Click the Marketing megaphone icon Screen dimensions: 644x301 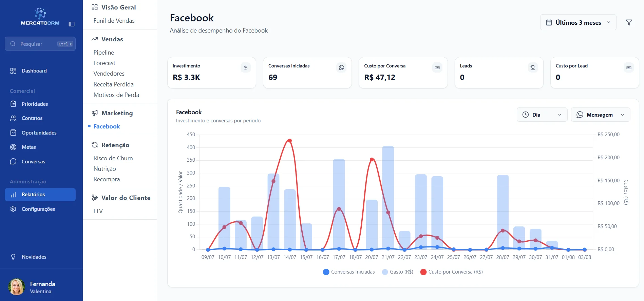coord(95,113)
